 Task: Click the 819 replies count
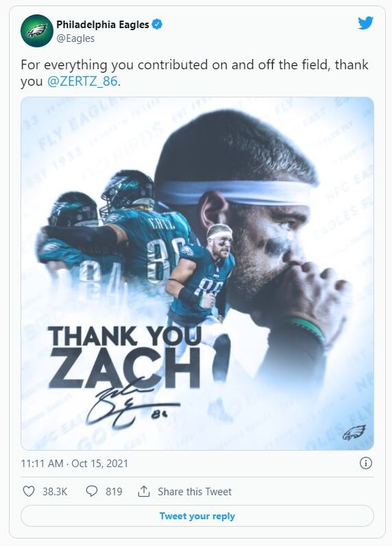point(114,491)
